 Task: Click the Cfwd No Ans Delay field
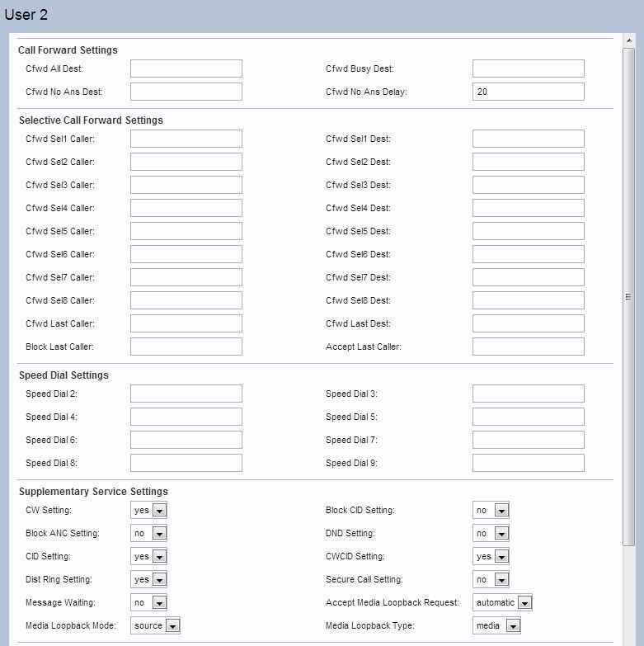[528, 92]
